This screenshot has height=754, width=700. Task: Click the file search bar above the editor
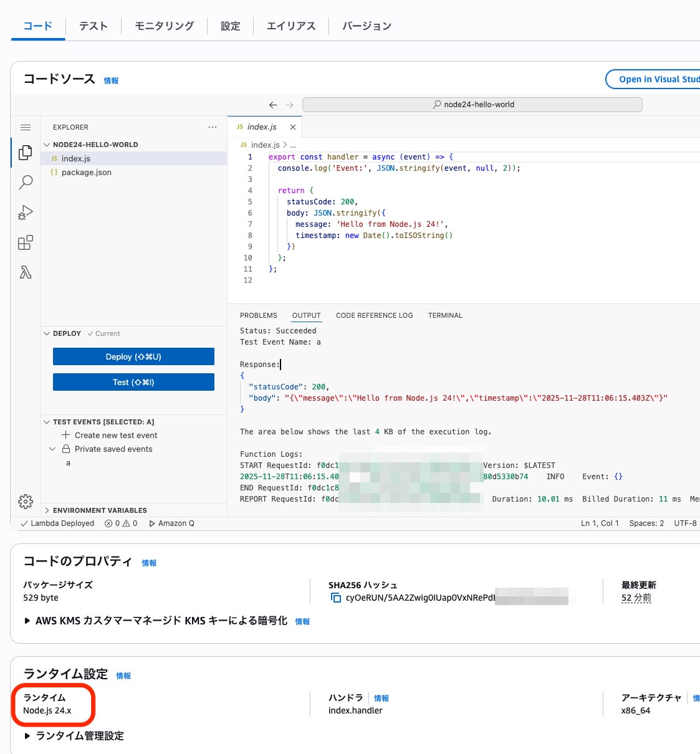(471, 104)
